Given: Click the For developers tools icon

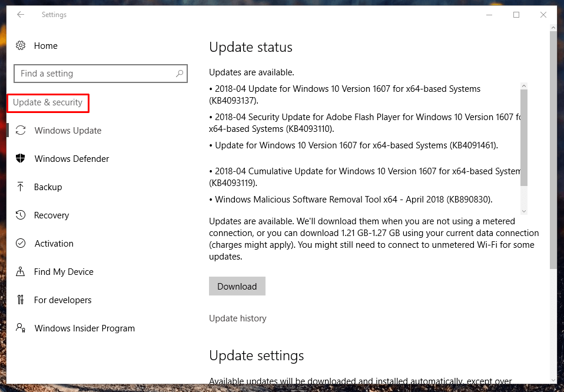Looking at the screenshot, I should tap(21, 300).
